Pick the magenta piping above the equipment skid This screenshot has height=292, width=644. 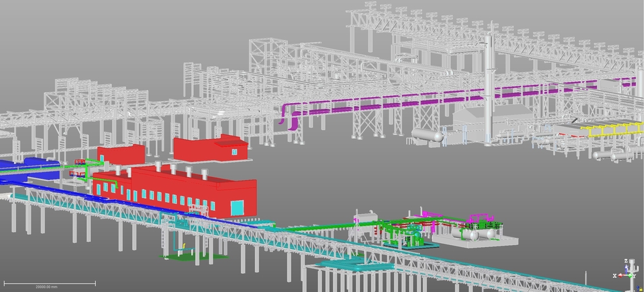[477, 219]
